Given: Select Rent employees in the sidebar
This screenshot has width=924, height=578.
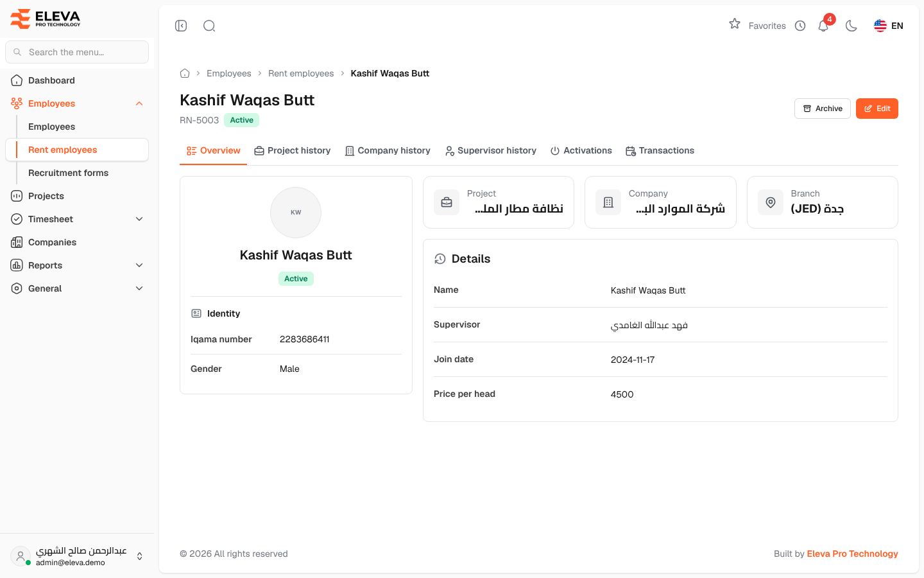Looking at the screenshot, I should [x=77, y=150].
